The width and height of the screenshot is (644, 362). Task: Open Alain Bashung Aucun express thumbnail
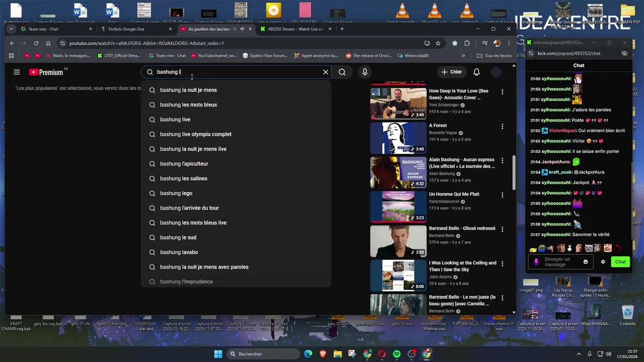[398, 172]
